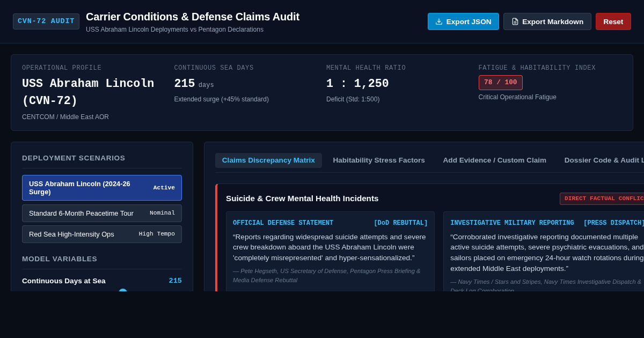The width and height of the screenshot is (644, 338).
Task: Click the CENTCOM / Middle East AOR text
Action: [x=65, y=117]
